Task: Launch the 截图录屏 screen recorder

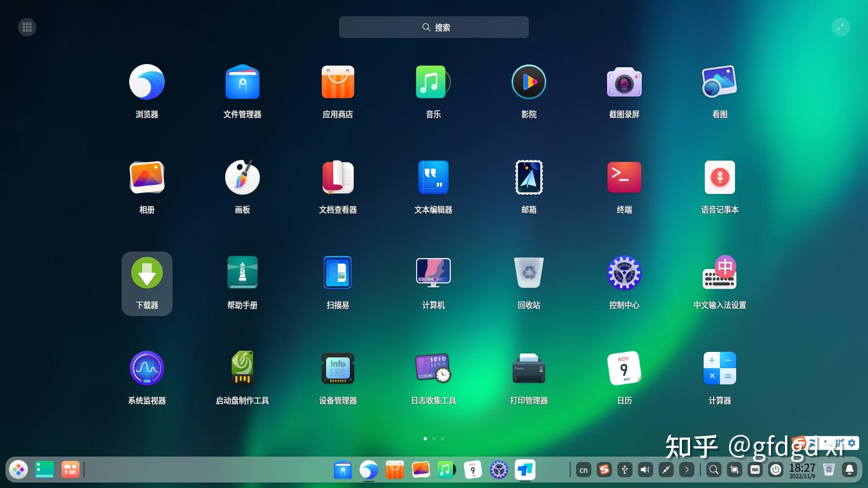Action: point(624,82)
